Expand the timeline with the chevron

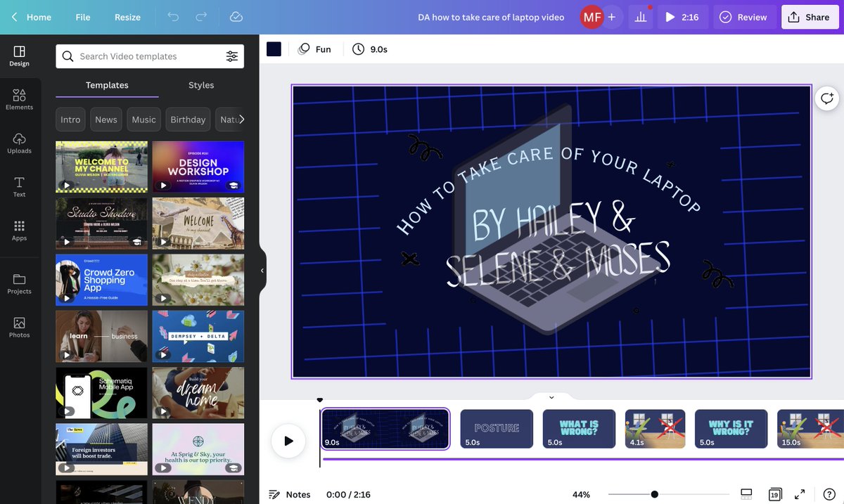[551, 397]
